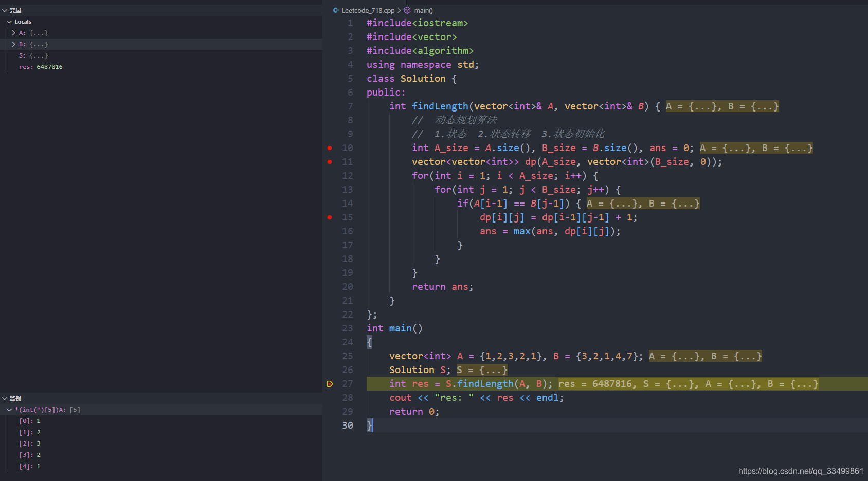Select the res: 6487816 variable
Image resolution: width=868 pixels, height=481 pixels.
point(41,66)
